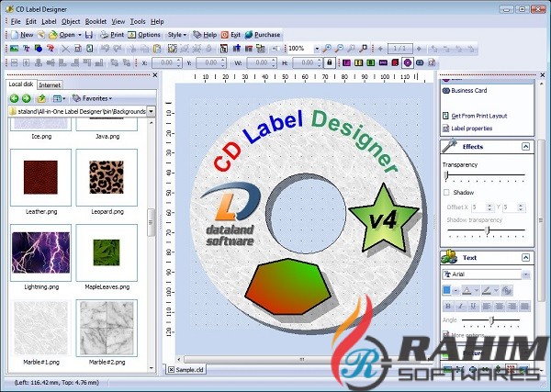Select Business Card in label list
The height and width of the screenshot is (392, 551).
click(x=465, y=91)
